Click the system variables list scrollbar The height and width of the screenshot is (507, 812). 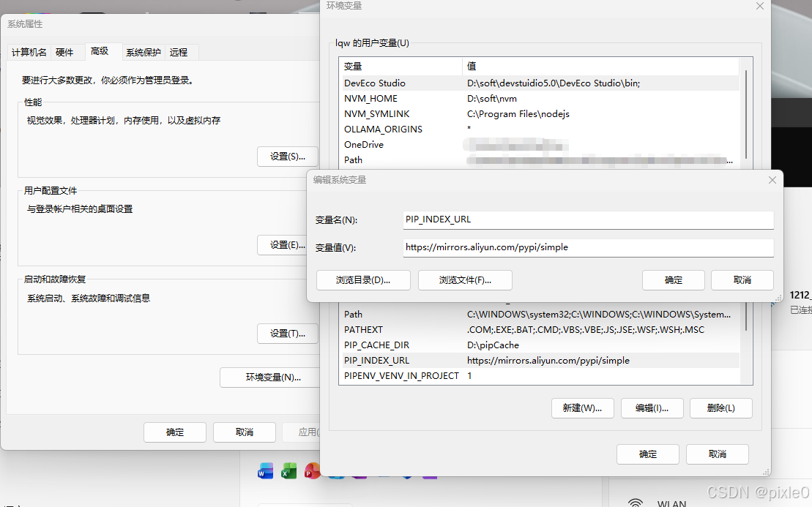coord(745,317)
